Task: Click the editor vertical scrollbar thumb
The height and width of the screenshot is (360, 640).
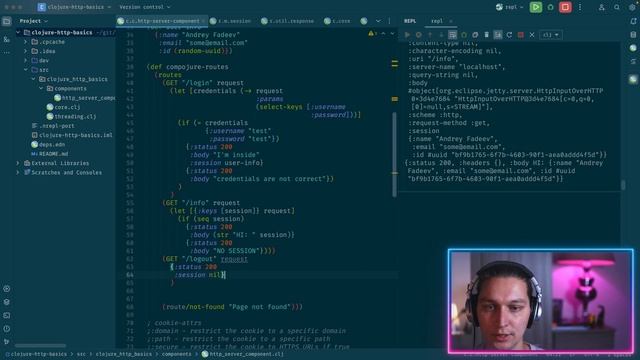Action: [394, 155]
